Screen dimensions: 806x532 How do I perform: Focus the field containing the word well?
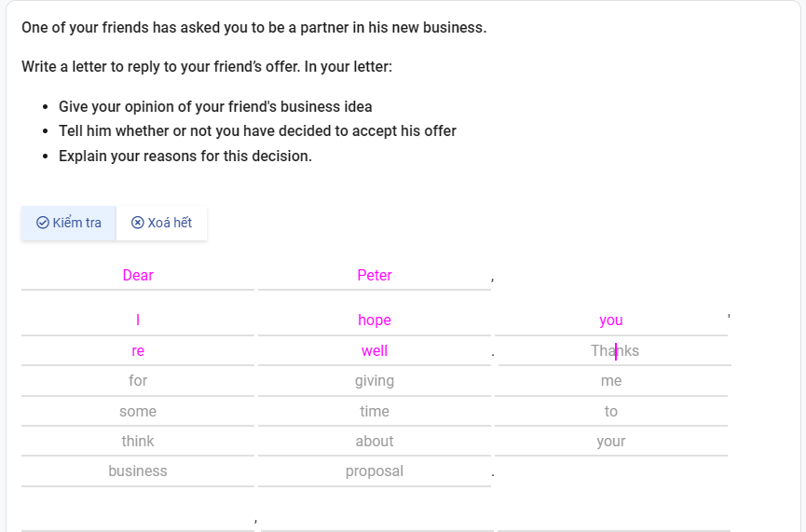click(x=375, y=351)
